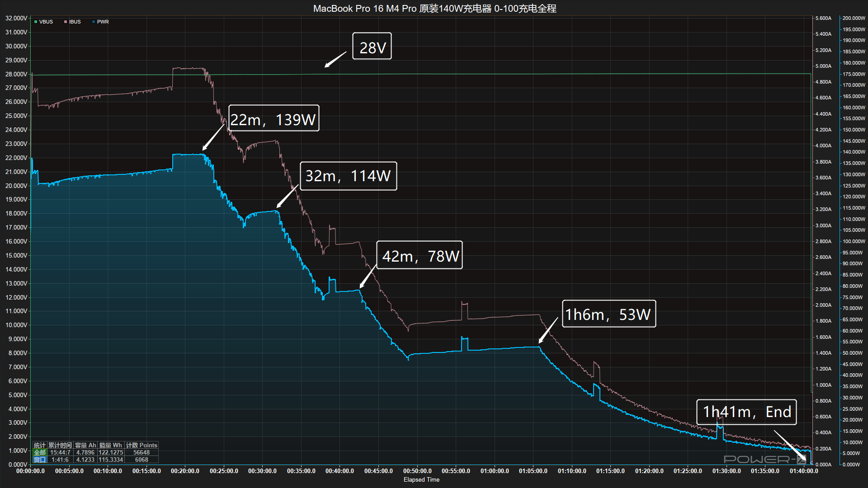Click the 32.000V voltage axis tick label
This screenshot has width=868, height=488.
(16, 18)
